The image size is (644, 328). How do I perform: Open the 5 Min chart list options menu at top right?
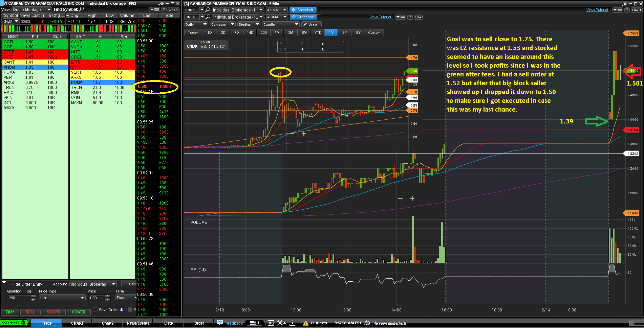pos(618,10)
